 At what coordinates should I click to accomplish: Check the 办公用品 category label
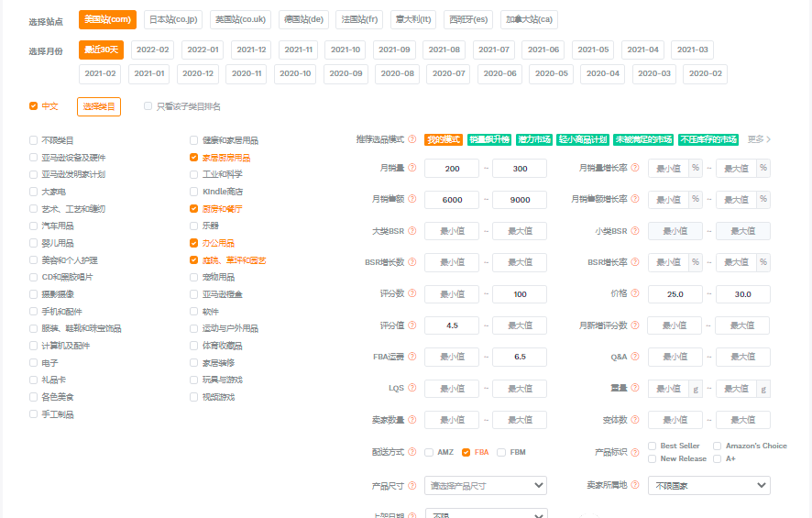[218, 243]
